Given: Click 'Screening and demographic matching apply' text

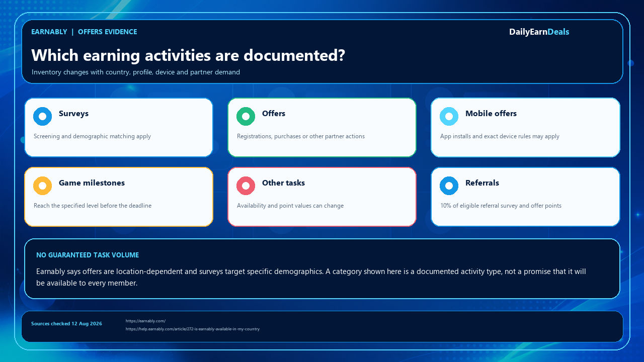Looking at the screenshot, I should [x=92, y=136].
